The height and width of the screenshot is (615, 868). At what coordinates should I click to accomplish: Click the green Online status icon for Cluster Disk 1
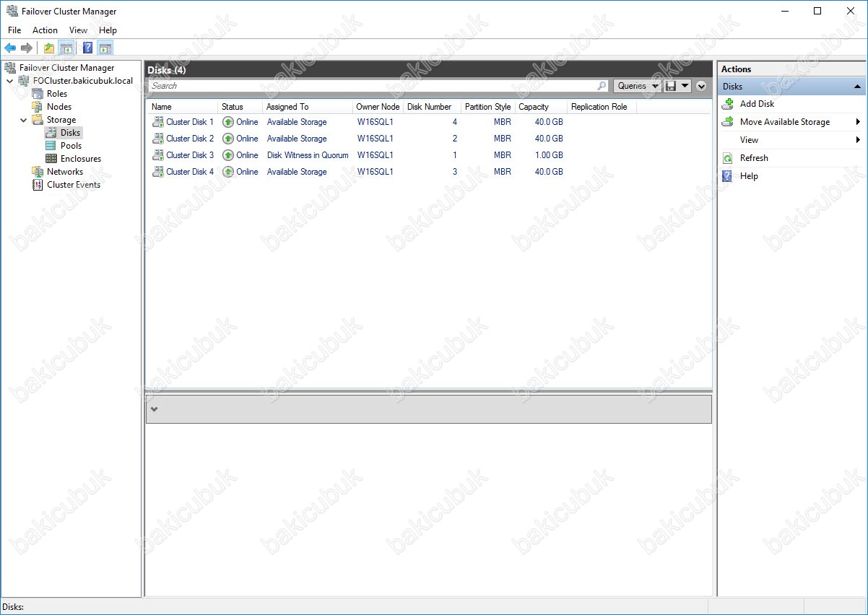tap(228, 122)
